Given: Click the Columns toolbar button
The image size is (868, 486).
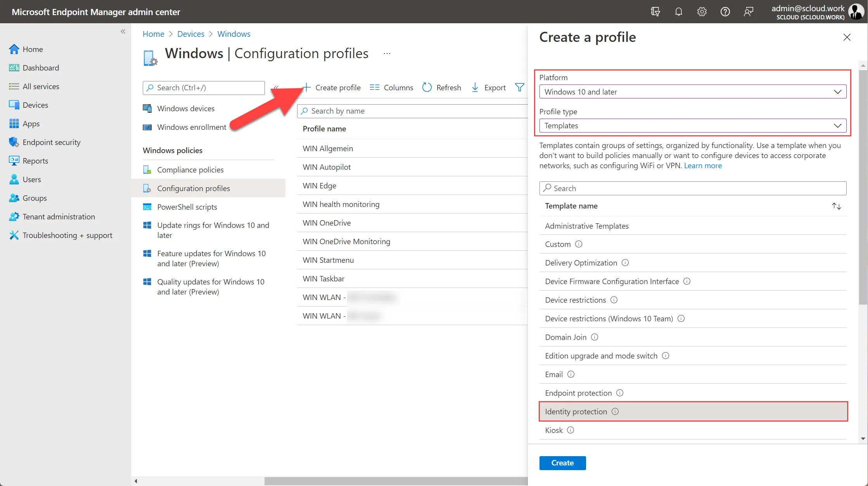Looking at the screenshot, I should click(x=391, y=88).
